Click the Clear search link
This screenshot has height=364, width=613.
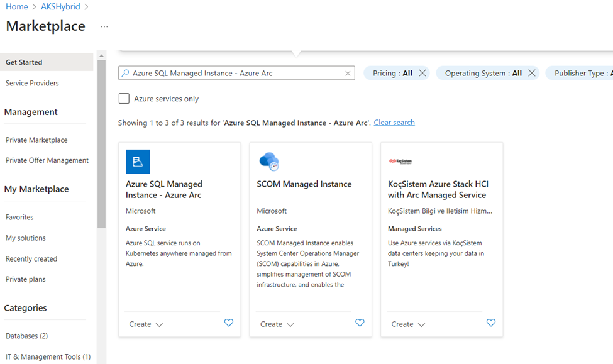394,123
